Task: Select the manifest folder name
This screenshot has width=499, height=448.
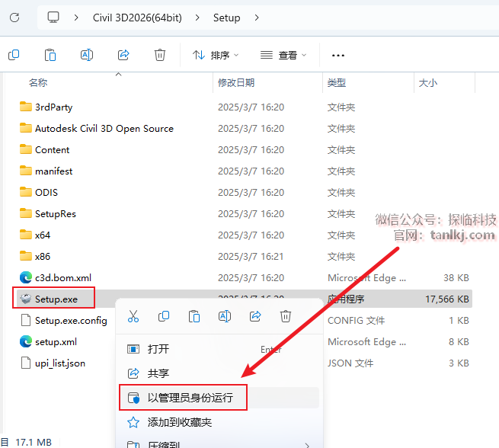Action: tap(54, 171)
